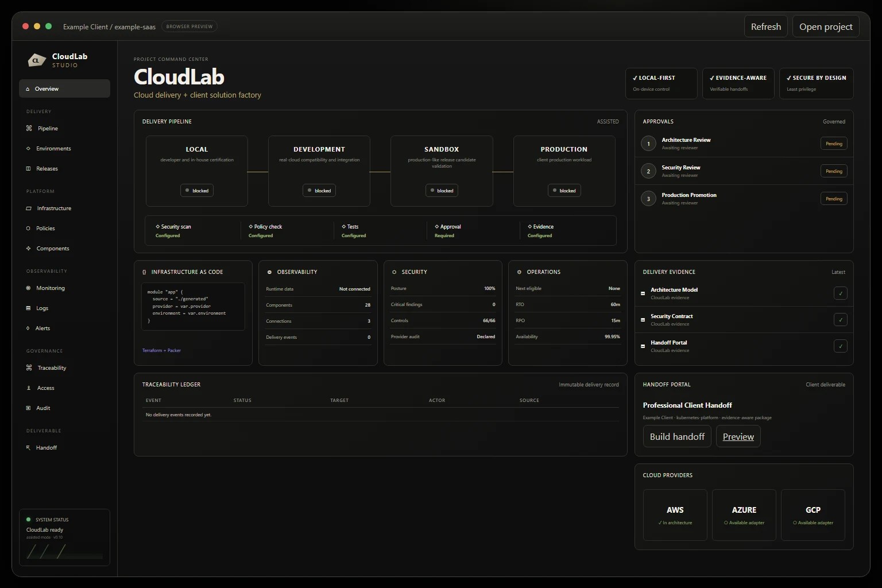Select the Access sidebar icon
This screenshot has height=588, width=882.
pos(29,388)
